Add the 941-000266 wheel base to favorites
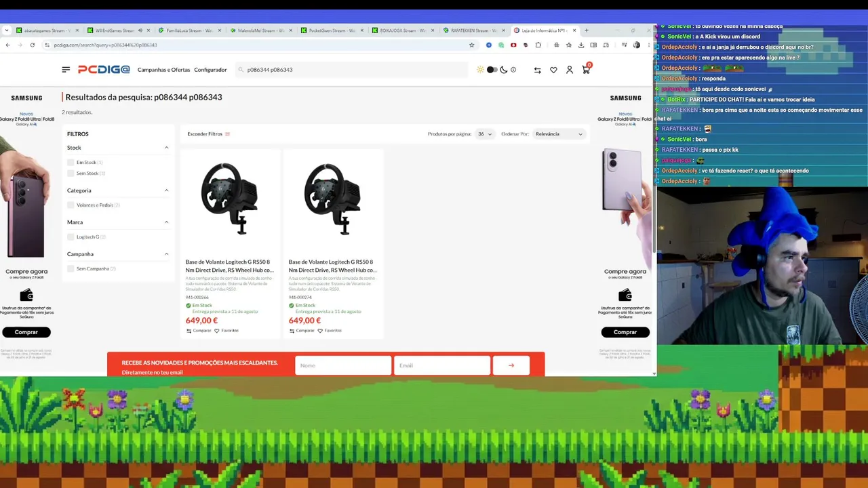868x488 pixels. (226, 331)
